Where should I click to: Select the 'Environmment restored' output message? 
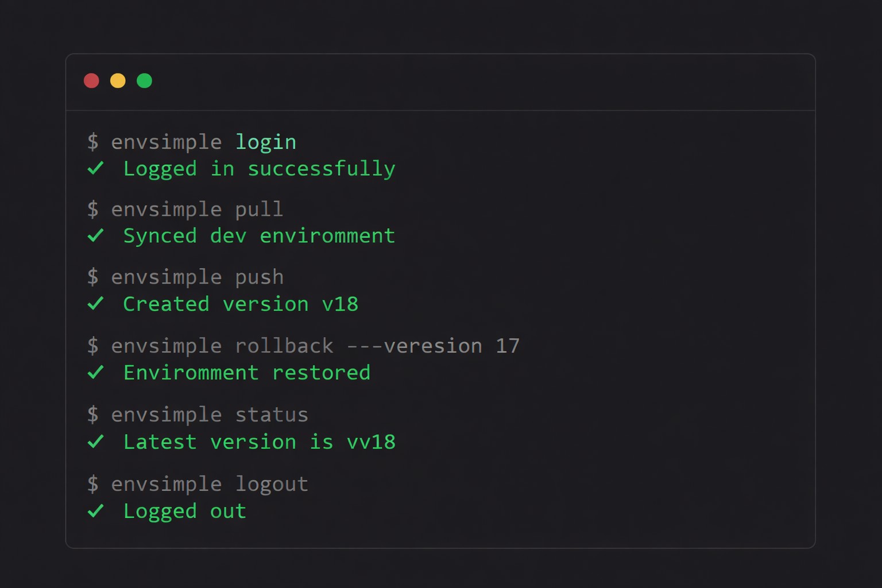pyautogui.click(x=247, y=372)
